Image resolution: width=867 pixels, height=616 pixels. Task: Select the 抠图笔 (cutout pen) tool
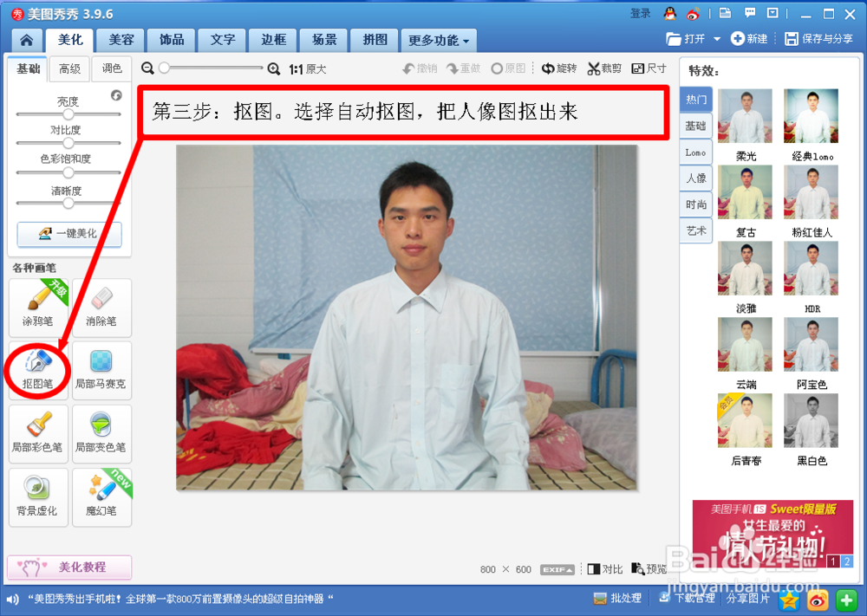[36, 370]
